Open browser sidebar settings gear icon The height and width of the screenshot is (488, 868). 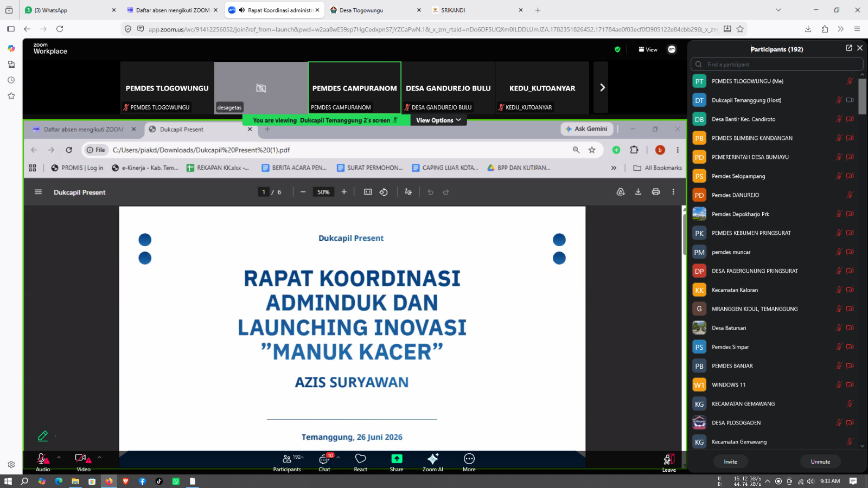coord(11,465)
